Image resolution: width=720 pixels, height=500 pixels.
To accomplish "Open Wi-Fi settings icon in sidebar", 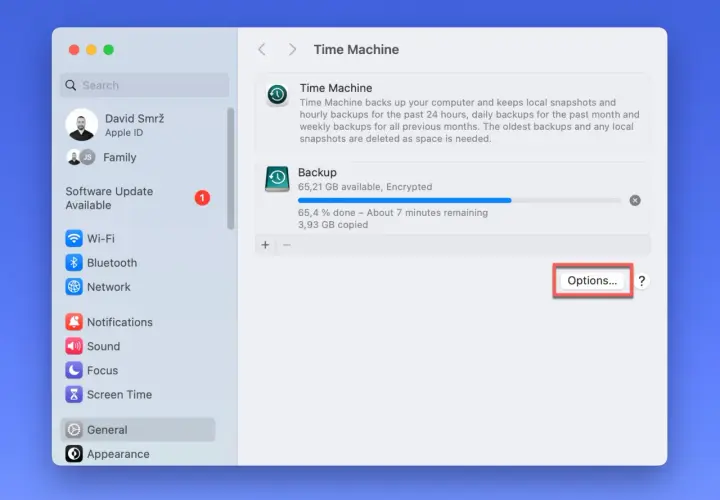I will (73, 239).
